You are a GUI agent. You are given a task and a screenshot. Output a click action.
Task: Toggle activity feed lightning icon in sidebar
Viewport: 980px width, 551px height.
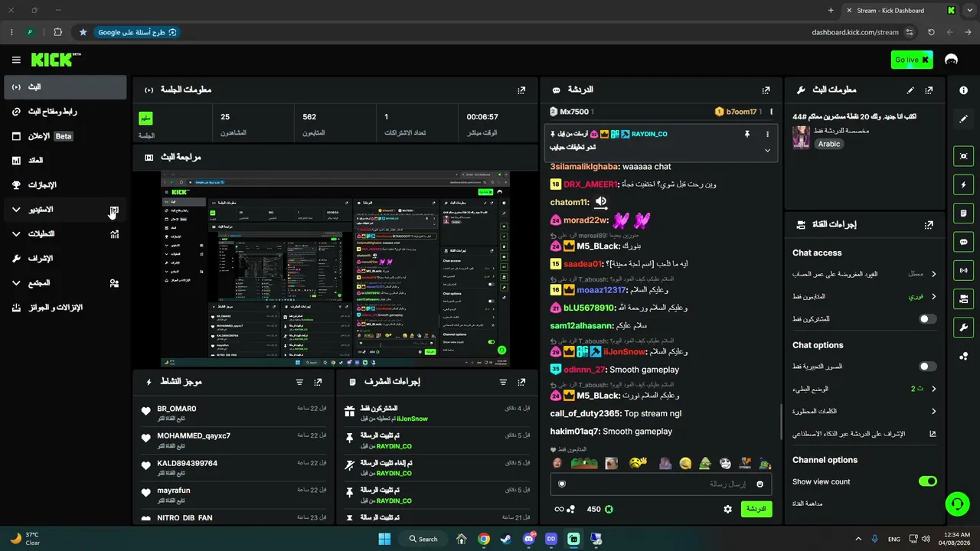pyautogui.click(x=964, y=184)
